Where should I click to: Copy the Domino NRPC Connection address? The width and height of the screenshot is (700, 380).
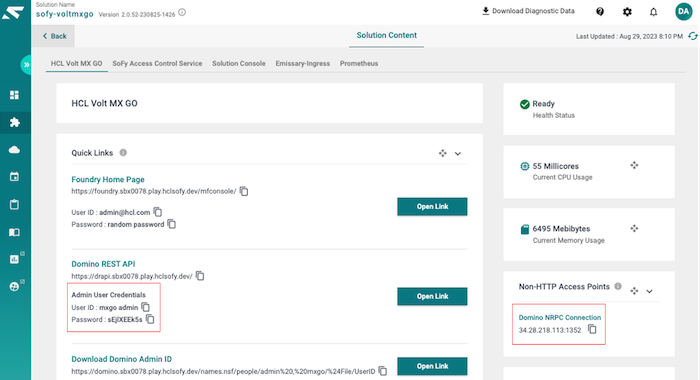pos(592,330)
